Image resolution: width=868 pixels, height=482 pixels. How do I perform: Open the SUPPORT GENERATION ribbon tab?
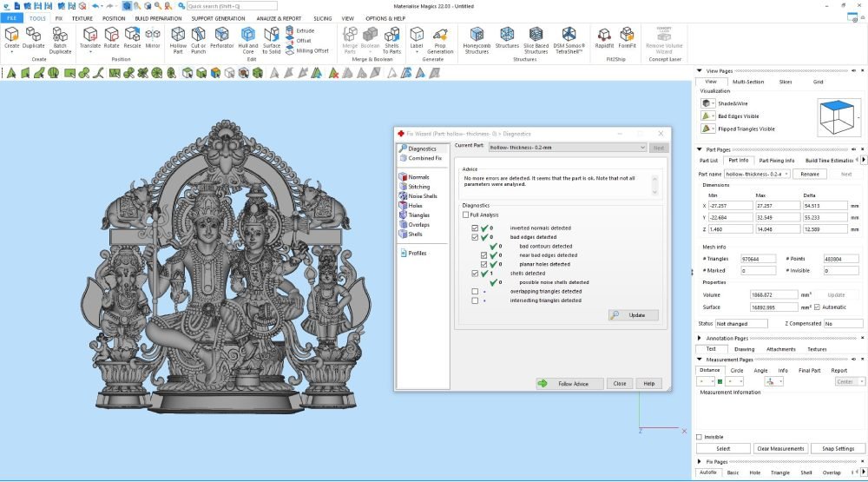tap(218, 18)
